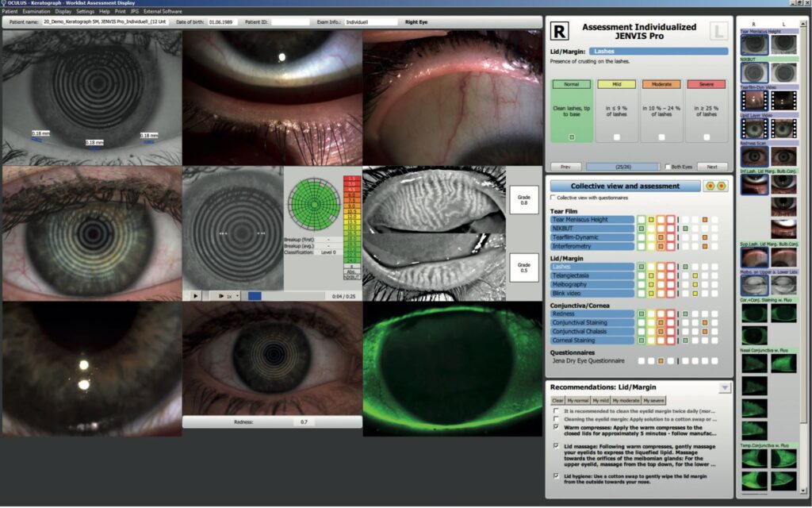The height and width of the screenshot is (508, 812).
Task: Open Tearfilm-Dynamic assessment row
Action: coord(592,237)
